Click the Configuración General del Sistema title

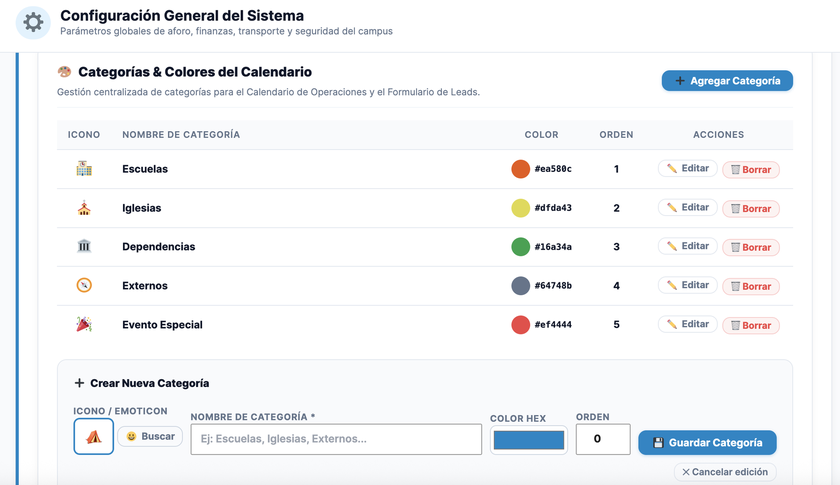[182, 16]
